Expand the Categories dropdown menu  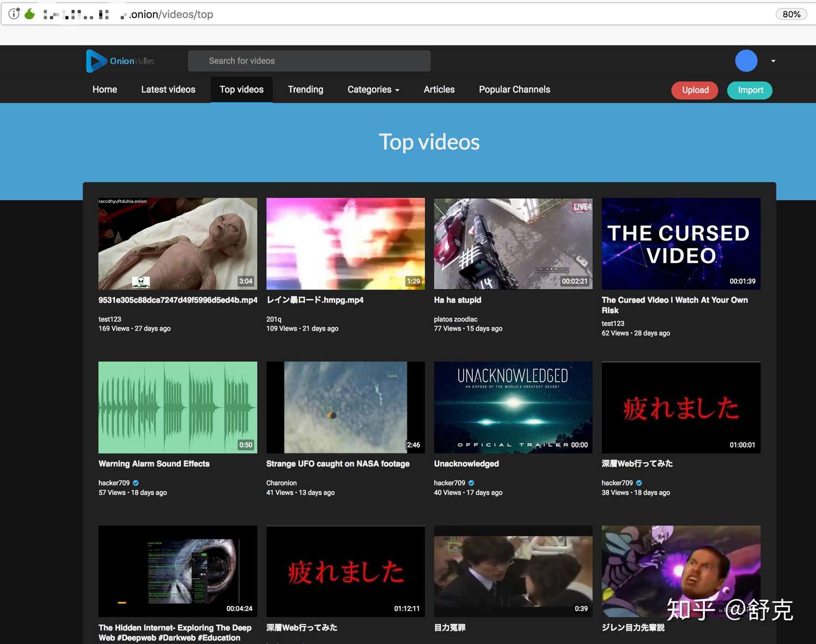coord(373,89)
